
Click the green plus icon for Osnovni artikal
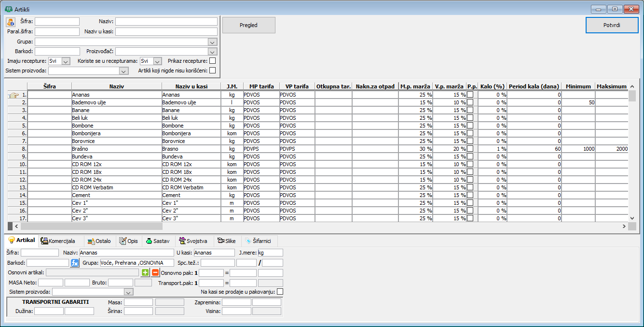tap(145, 273)
